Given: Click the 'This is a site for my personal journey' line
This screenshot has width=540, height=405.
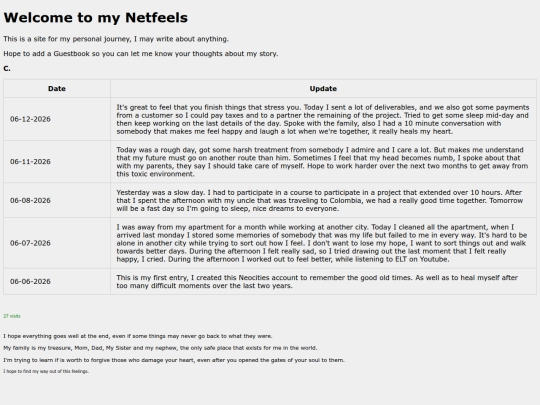Looking at the screenshot, I should coord(116,39).
